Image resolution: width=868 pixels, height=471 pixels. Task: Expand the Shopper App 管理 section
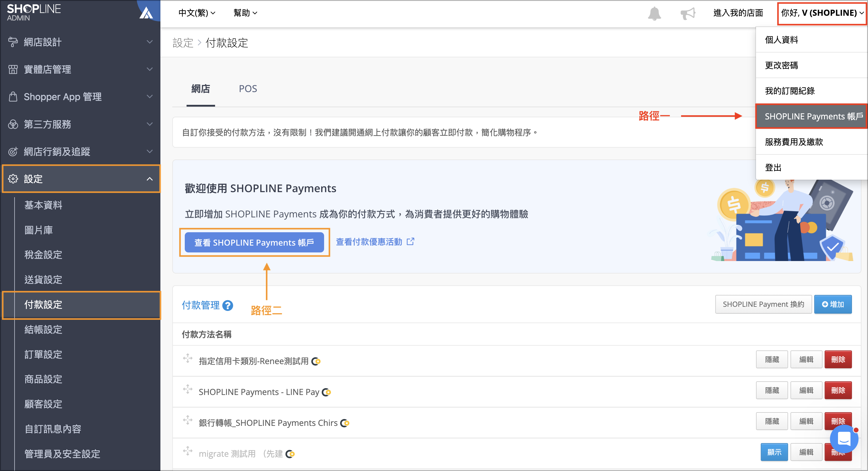[x=80, y=97]
